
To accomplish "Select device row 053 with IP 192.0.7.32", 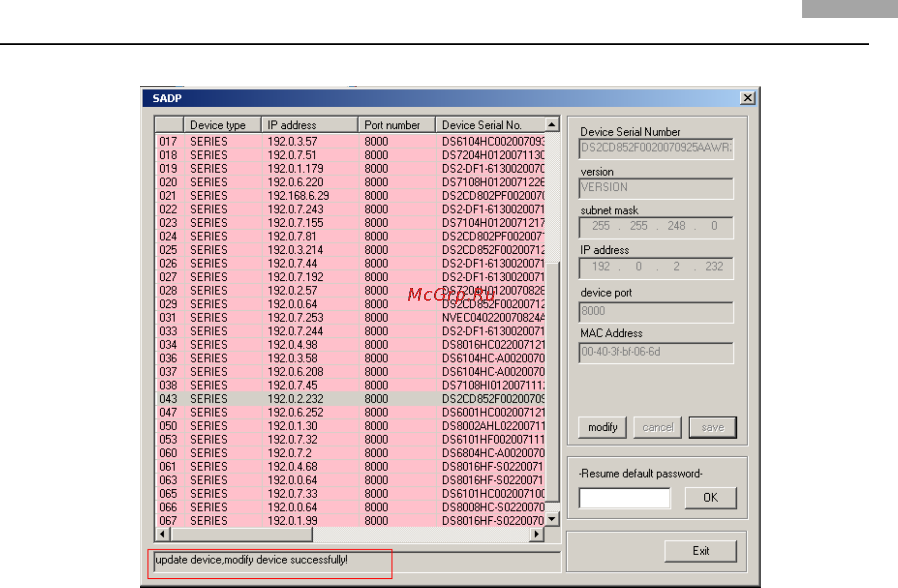I will point(350,440).
